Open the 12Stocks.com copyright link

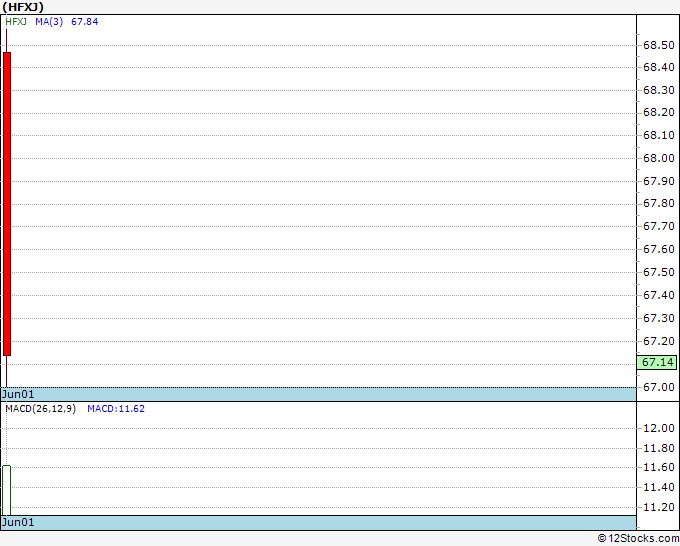638,539
